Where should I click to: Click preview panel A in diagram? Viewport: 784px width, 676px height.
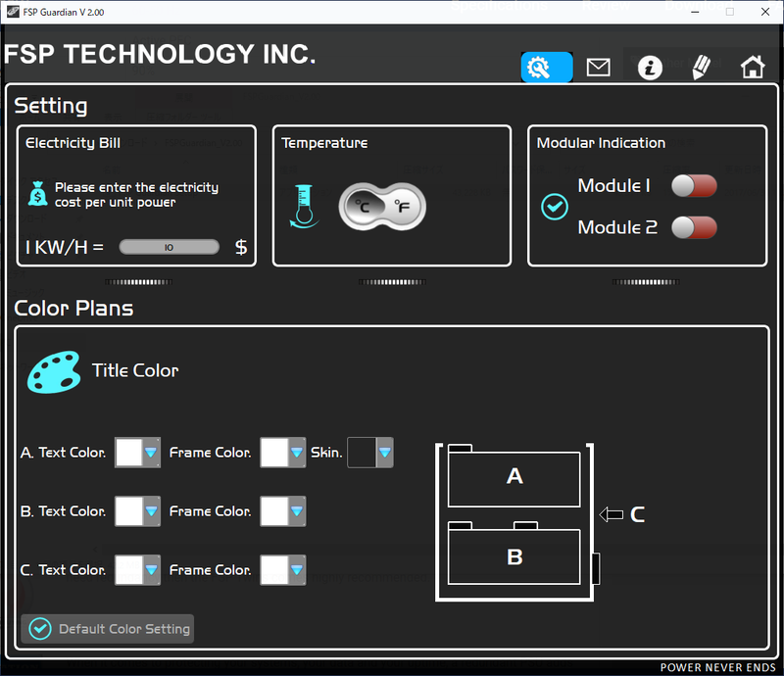click(514, 479)
